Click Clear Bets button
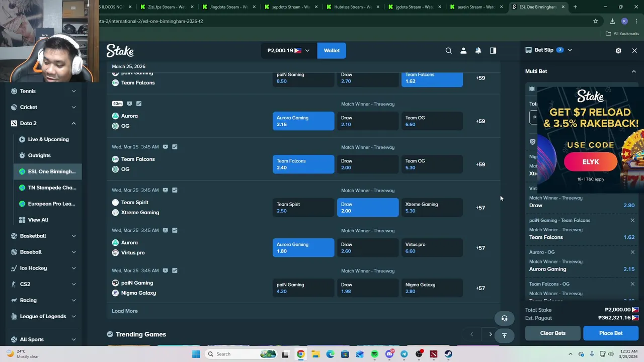644x362 pixels. (x=553, y=333)
